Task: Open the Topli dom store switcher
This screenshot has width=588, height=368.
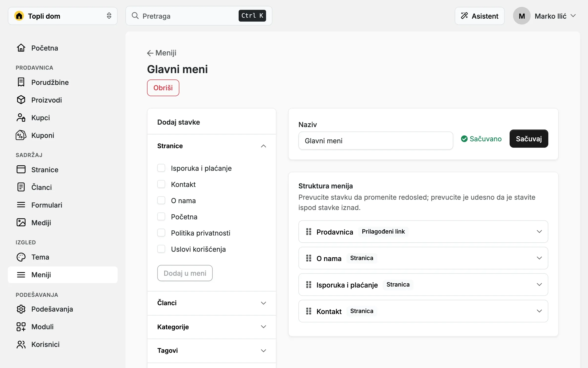Action: [x=63, y=16]
